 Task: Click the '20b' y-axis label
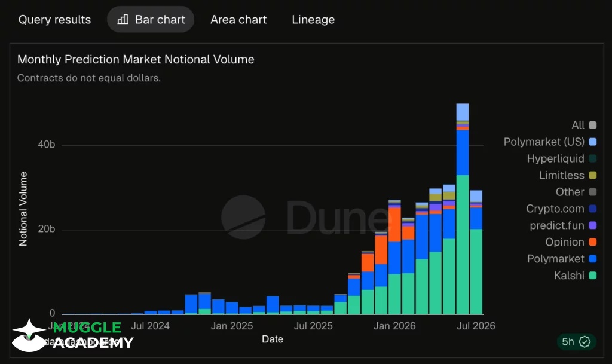47,229
